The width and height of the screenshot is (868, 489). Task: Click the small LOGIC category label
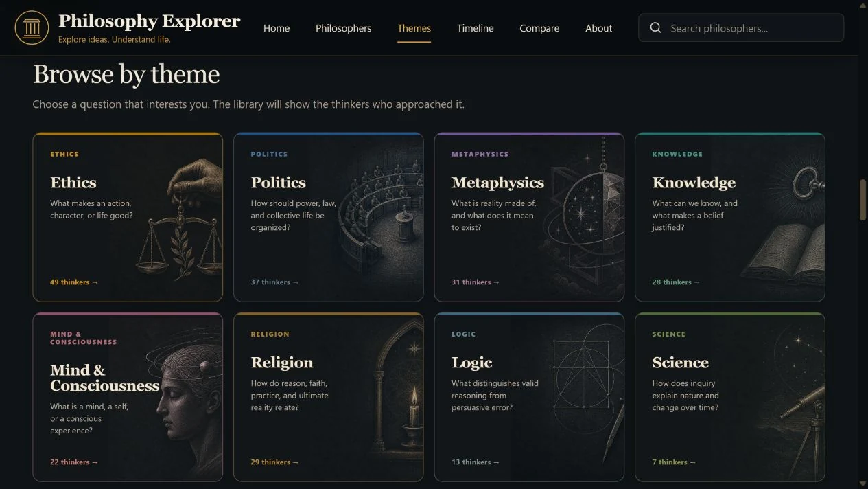click(463, 334)
